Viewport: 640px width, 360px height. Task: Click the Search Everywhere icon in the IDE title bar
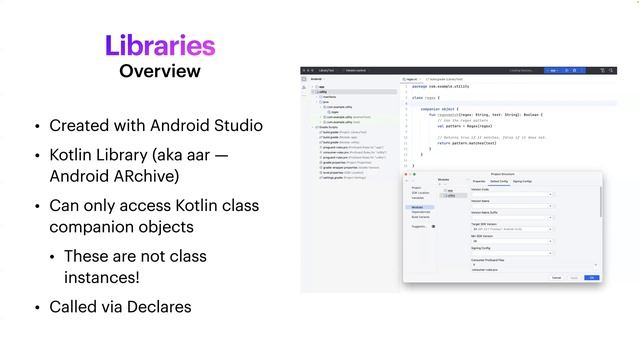tap(611, 71)
